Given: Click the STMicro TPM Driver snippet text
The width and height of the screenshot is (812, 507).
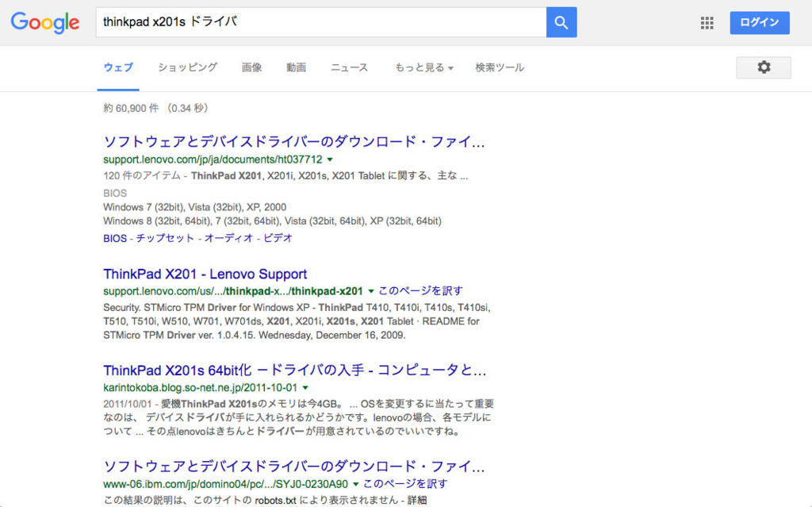Looking at the screenshot, I should click(x=297, y=321).
